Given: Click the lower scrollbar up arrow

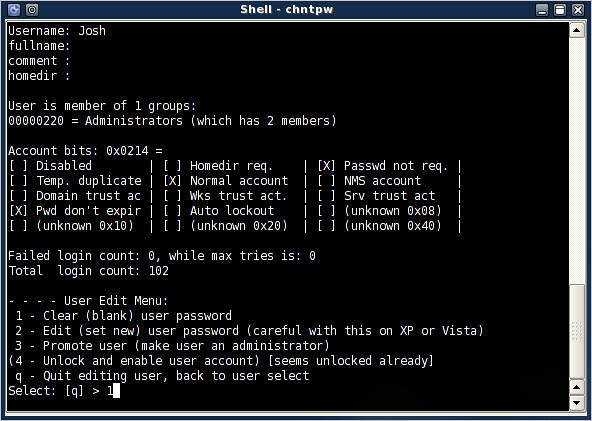Looking at the screenshot, I should 577,387.
